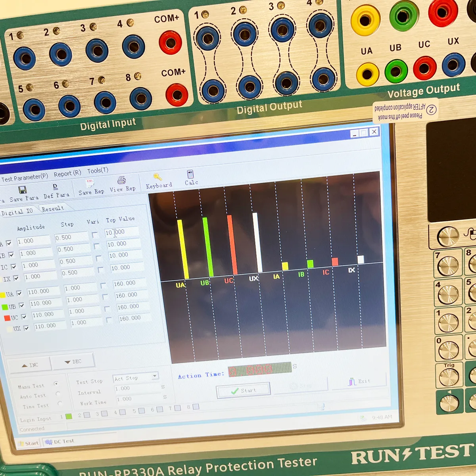The height and width of the screenshot is (476, 476).
Task: Click the green UB color swatch
Action: [x=5, y=307]
